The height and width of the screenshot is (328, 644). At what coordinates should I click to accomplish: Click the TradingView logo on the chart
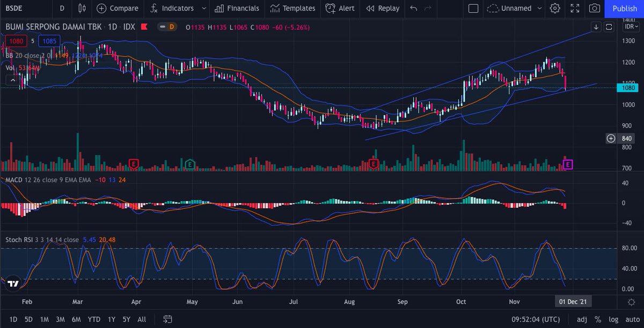click(x=13, y=284)
